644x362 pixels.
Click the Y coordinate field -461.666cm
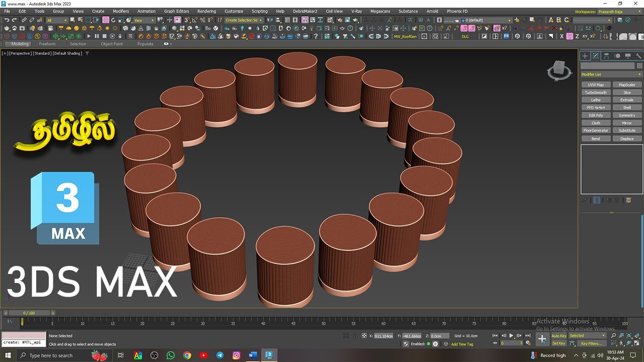412,336
